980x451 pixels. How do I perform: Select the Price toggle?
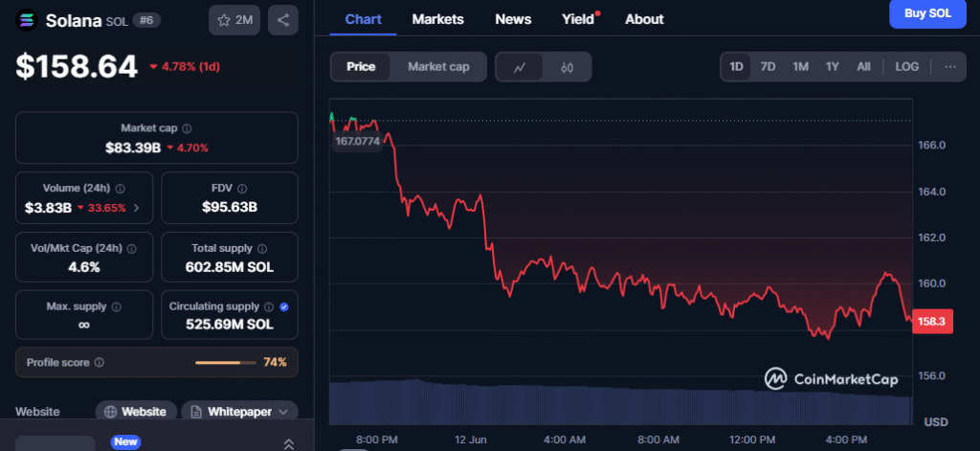(361, 67)
